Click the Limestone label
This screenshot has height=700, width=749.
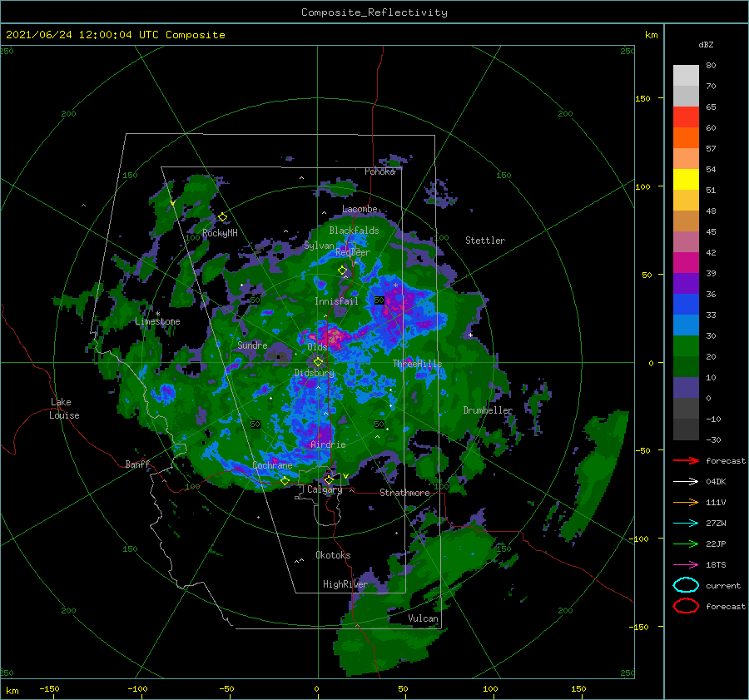pos(157,321)
